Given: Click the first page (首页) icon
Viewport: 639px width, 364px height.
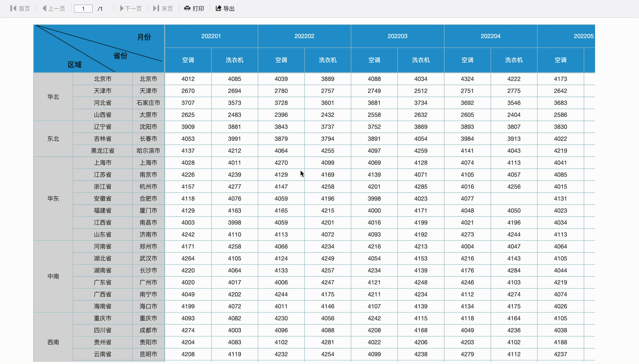Looking at the screenshot, I should [13, 8].
